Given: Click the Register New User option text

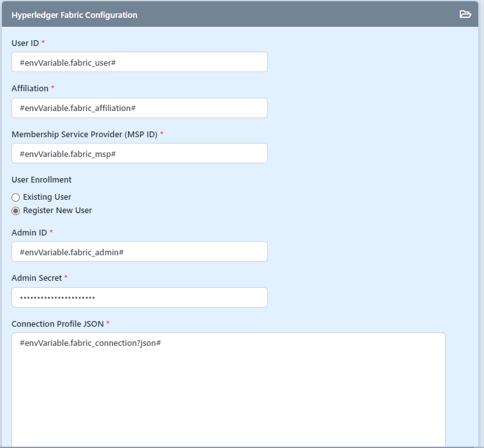Looking at the screenshot, I should coord(57,211).
